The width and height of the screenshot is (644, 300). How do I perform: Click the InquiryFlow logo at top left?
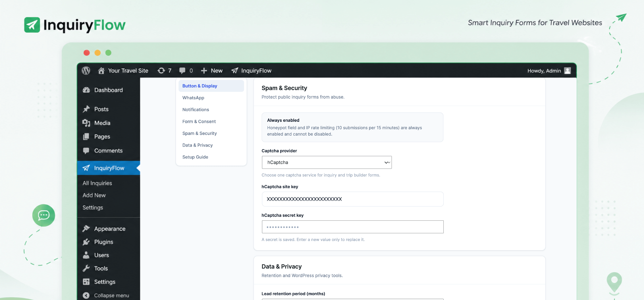75,25
